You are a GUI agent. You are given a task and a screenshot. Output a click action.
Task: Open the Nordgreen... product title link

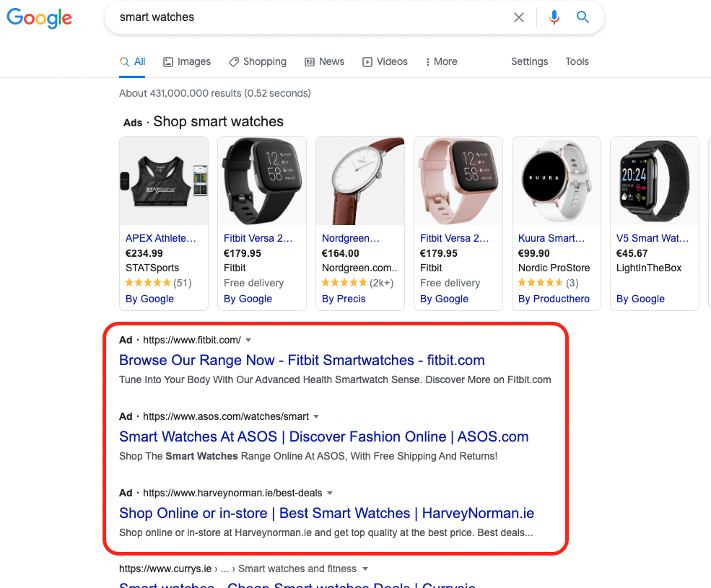(x=351, y=239)
